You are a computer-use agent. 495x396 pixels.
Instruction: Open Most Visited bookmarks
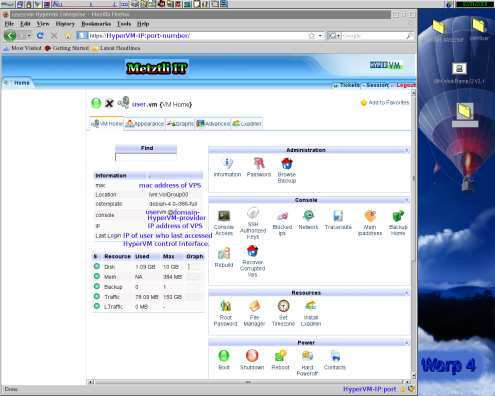(22, 48)
